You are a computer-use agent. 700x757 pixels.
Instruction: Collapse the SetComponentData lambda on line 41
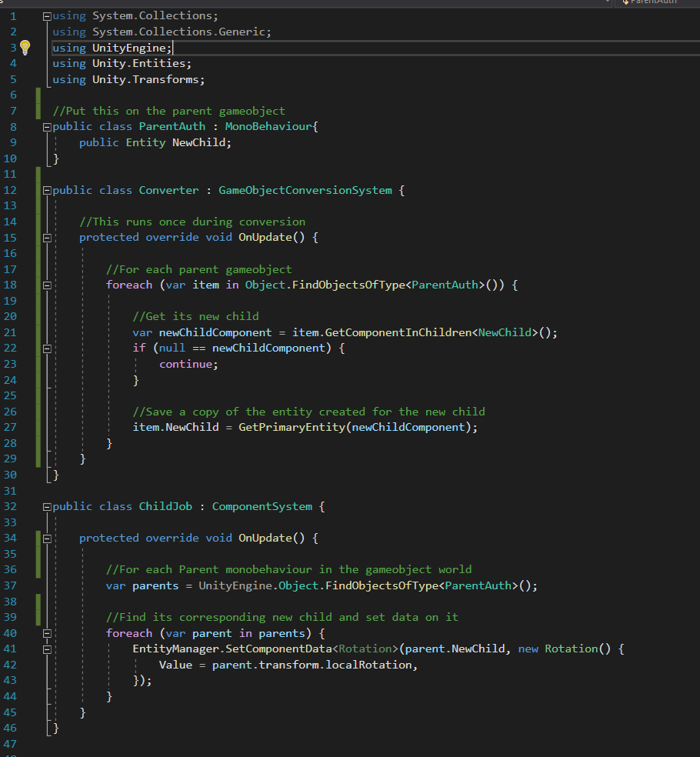coord(45,649)
